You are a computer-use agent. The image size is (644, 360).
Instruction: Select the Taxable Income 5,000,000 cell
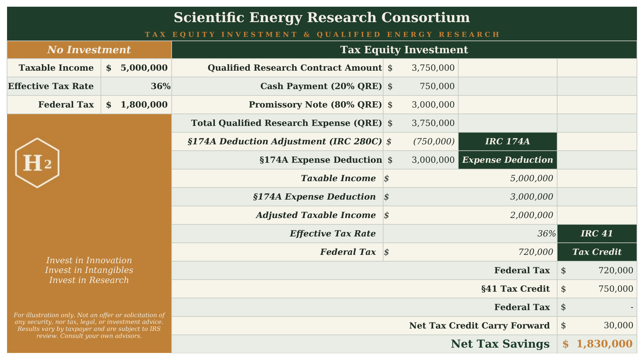coord(136,68)
